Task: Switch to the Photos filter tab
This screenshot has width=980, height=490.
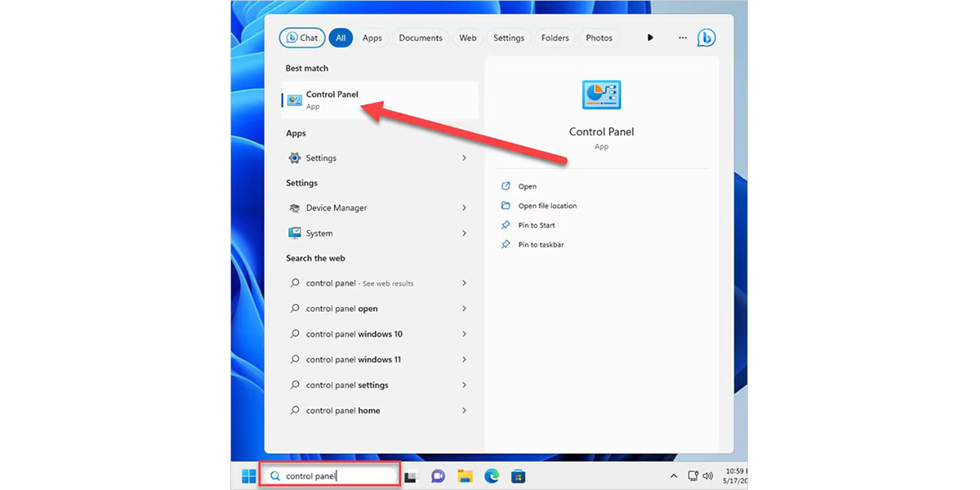Action: [599, 38]
